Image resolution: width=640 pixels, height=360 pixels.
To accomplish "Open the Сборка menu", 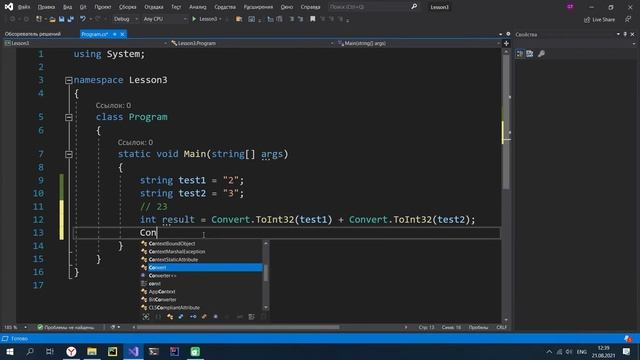I will coord(128,7).
